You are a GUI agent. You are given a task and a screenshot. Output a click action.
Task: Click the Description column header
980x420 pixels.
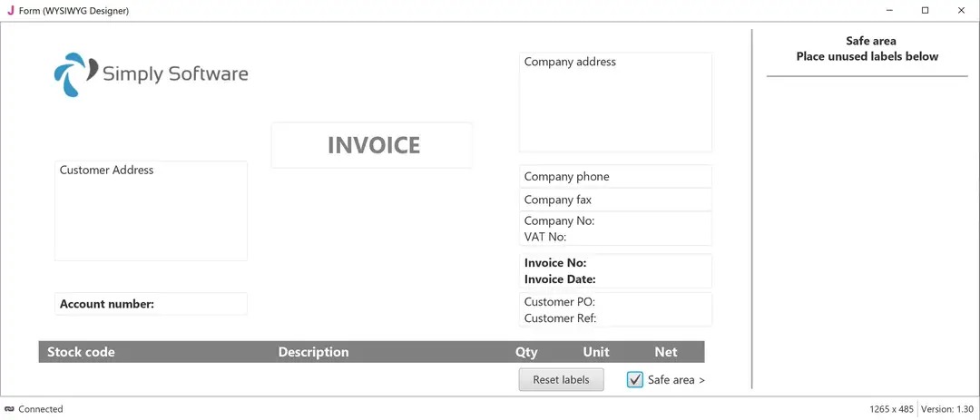(313, 352)
